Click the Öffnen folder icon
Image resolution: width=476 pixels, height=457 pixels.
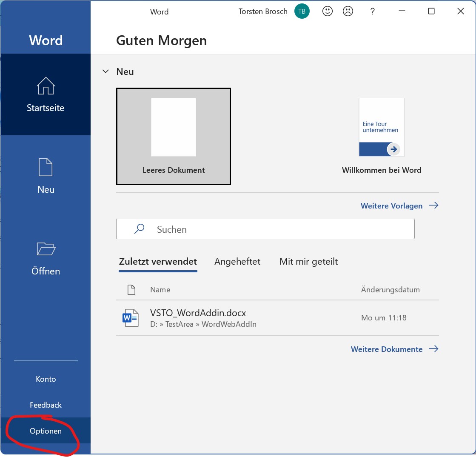pos(46,248)
